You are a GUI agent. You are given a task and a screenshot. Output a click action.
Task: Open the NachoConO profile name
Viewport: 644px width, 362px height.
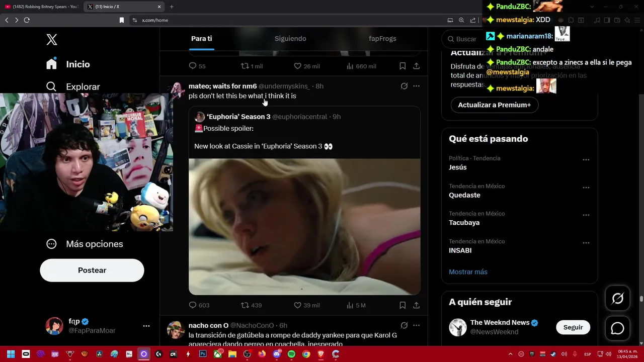click(x=208, y=325)
